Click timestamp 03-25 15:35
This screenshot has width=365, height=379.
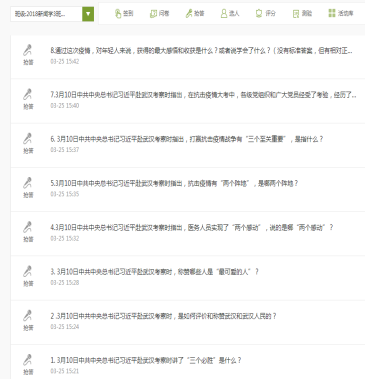pos(65,194)
